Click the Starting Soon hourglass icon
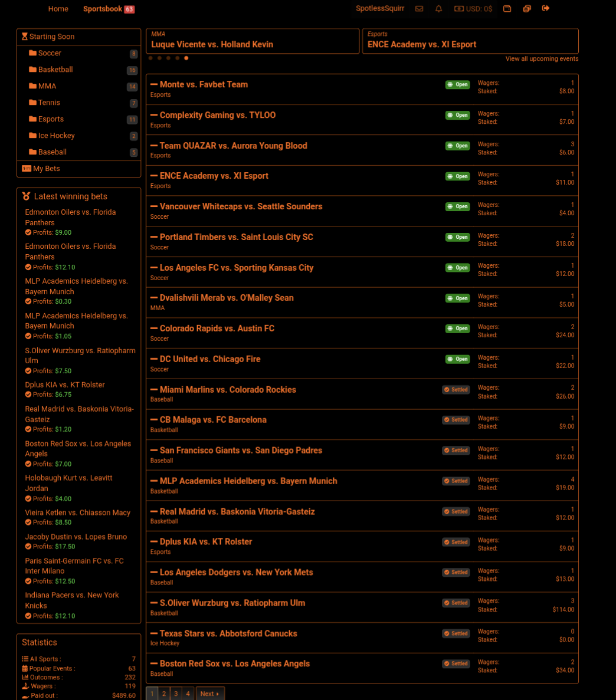 tap(25, 37)
